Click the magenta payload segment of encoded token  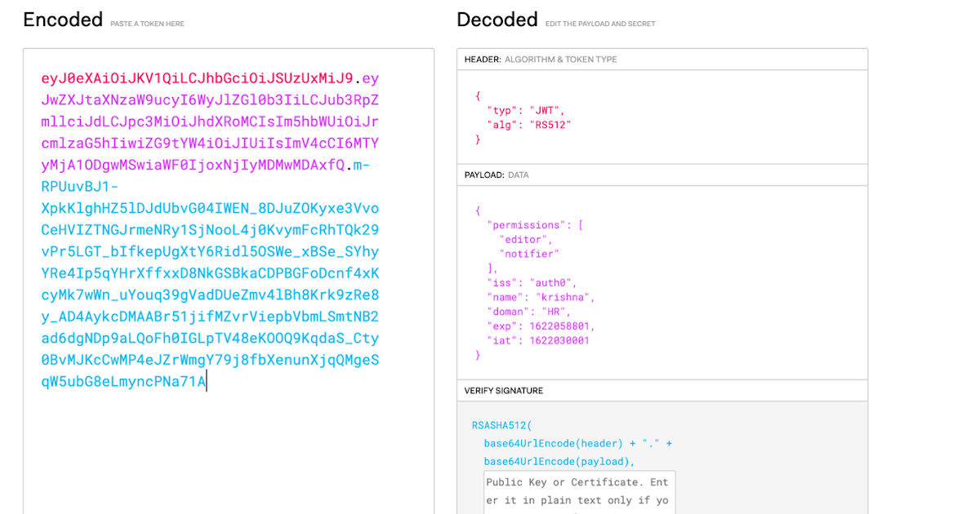pyautogui.click(x=210, y=122)
